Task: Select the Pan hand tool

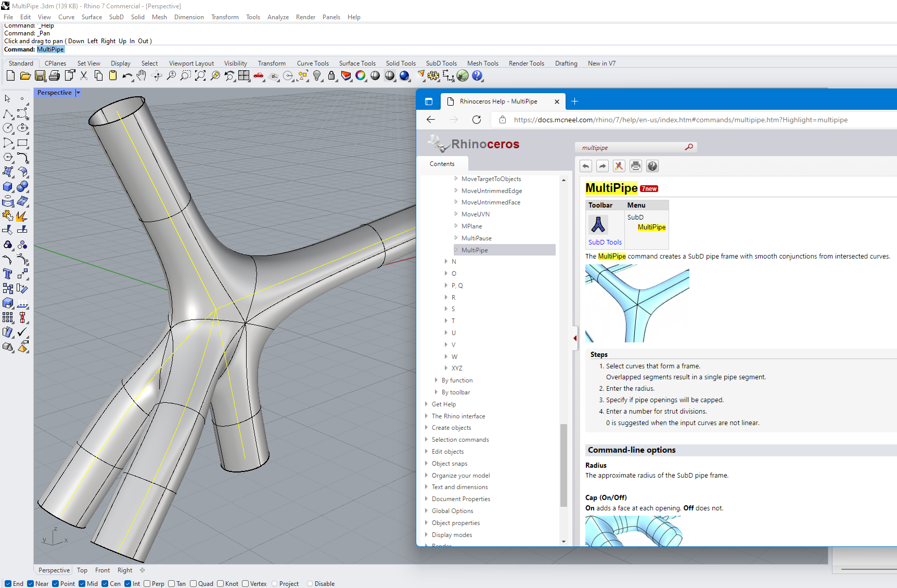Action: point(142,76)
